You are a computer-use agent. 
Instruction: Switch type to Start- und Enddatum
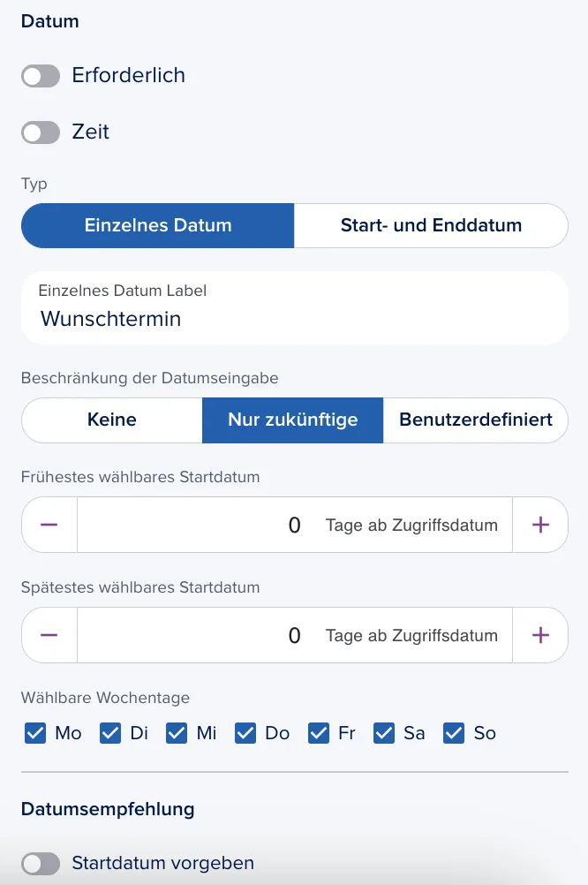click(x=431, y=225)
